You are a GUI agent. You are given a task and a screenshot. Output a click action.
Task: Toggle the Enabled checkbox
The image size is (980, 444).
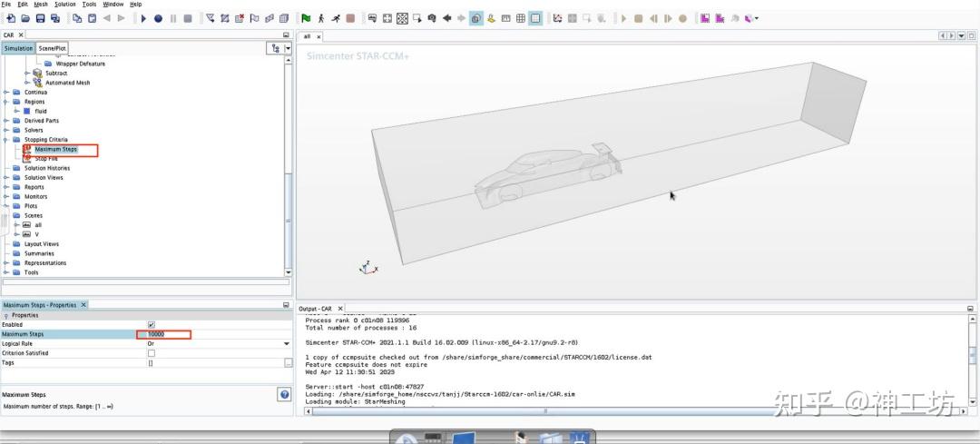(x=152, y=324)
